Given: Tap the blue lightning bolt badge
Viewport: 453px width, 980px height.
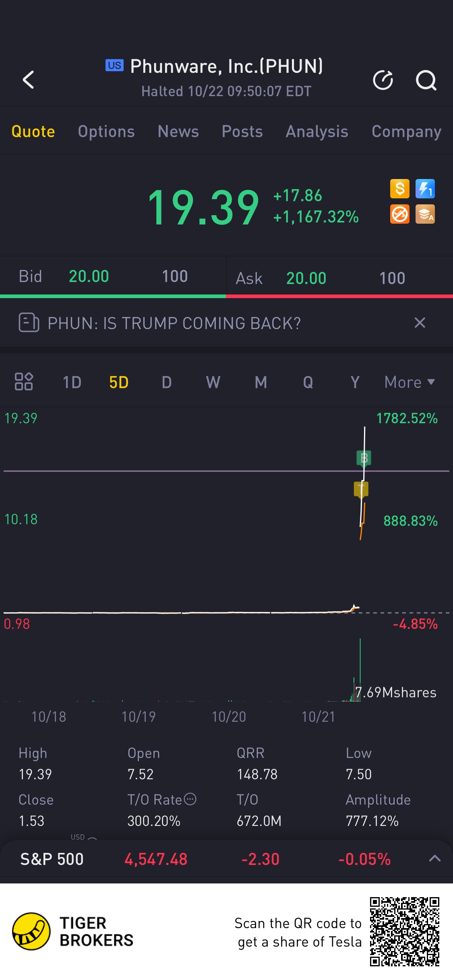Looking at the screenshot, I should (425, 189).
